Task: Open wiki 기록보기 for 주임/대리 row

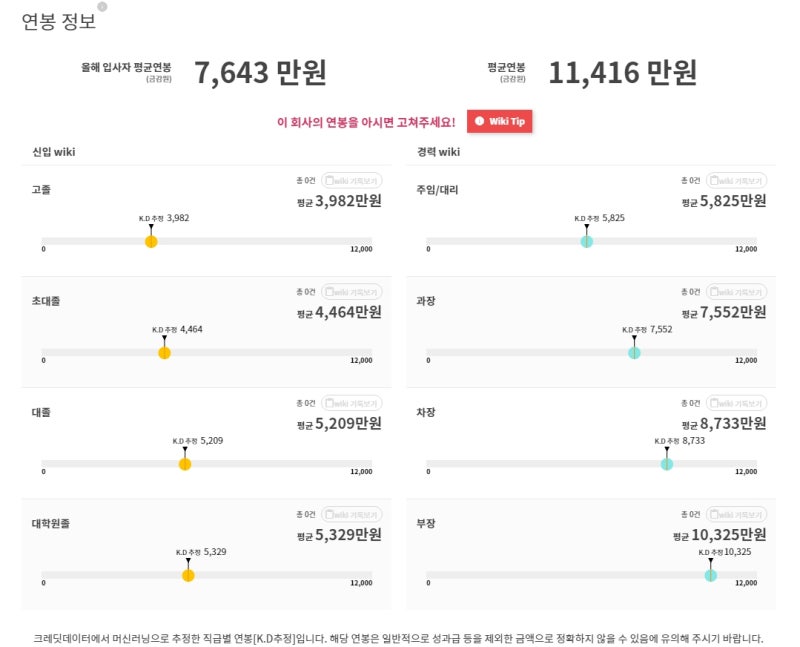Action: tap(736, 181)
